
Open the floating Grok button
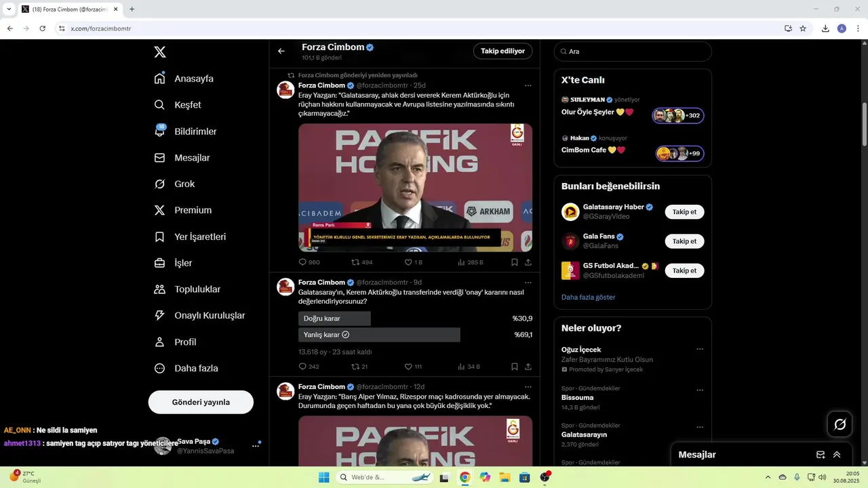click(x=840, y=424)
